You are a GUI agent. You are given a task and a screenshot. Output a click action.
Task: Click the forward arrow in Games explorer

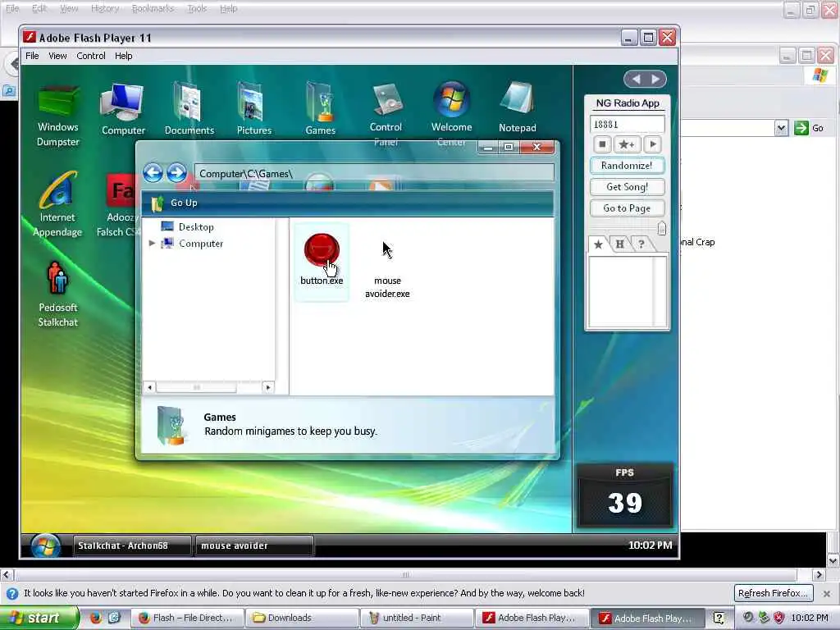(x=176, y=173)
